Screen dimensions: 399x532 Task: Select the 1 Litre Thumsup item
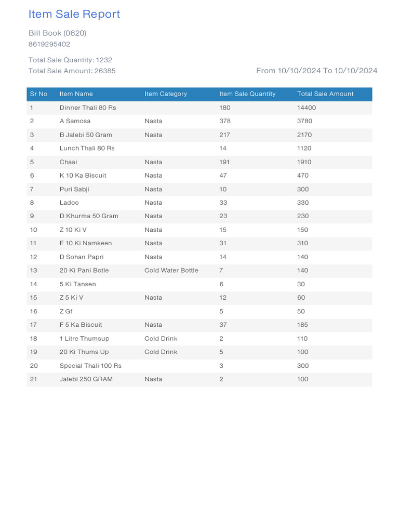[85, 339]
